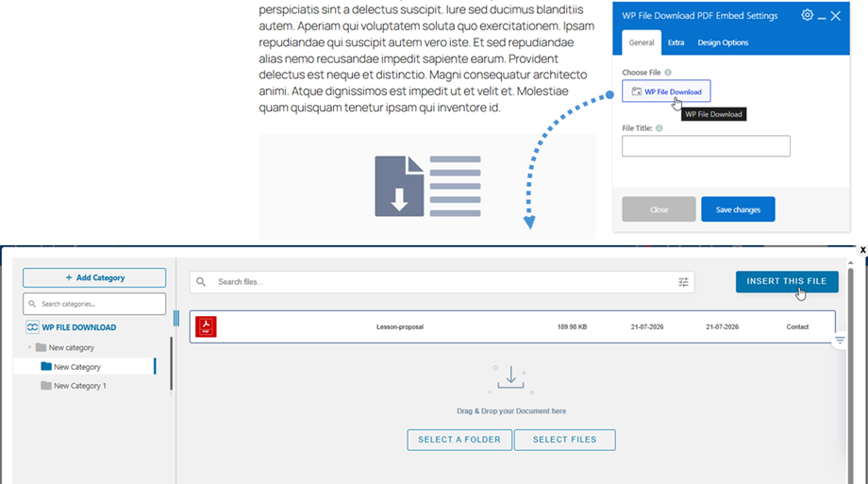868x484 pixels.
Task: Collapse the New category tree arrow
Action: tap(29, 347)
